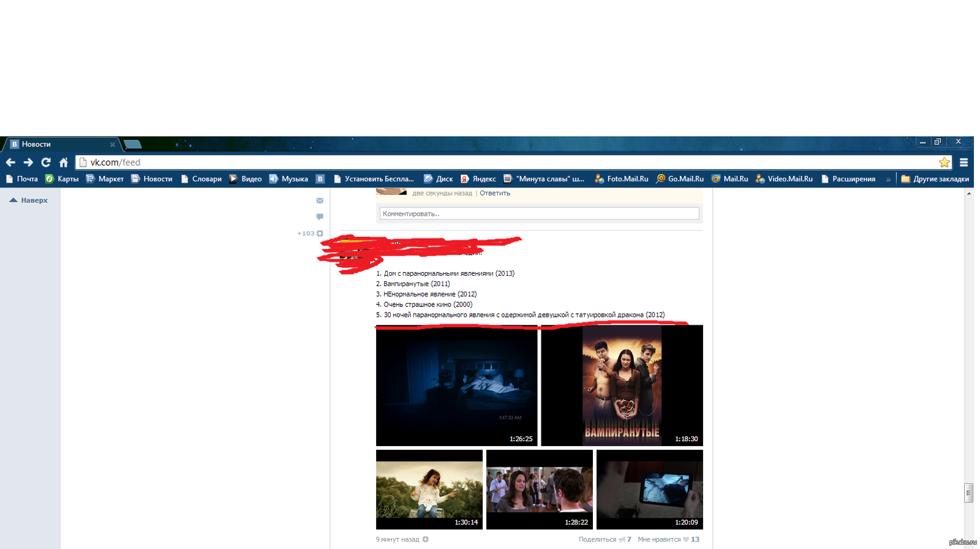Screen dimensions: 980x549
Task: Play the 1:26:25 video thumbnail
Action: click(456, 385)
